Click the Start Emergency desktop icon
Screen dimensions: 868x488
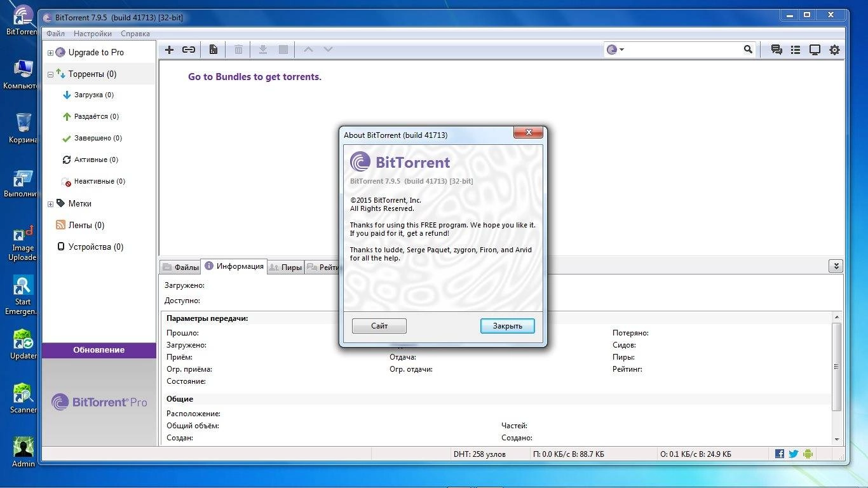point(24,295)
